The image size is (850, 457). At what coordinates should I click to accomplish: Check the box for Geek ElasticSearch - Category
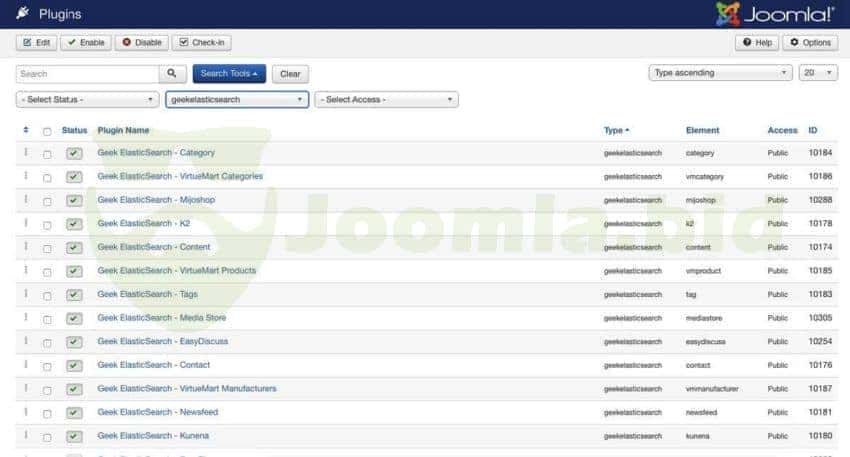(47, 155)
